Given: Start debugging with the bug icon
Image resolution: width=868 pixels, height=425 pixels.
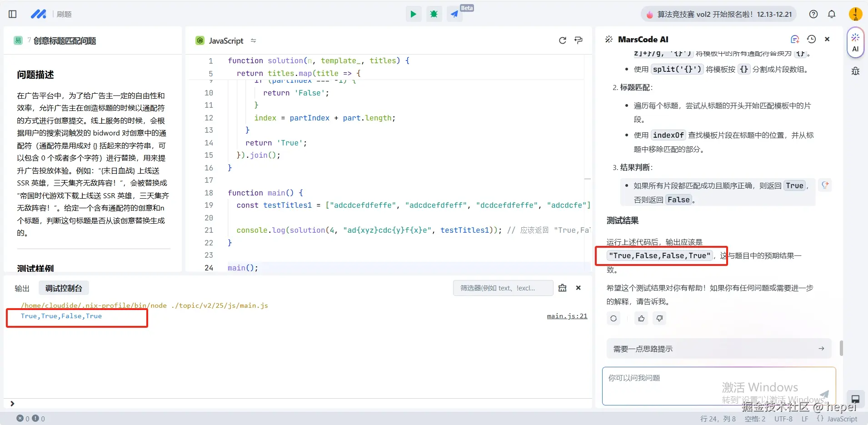Looking at the screenshot, I should pyautogui.click(x=434, y=14).
